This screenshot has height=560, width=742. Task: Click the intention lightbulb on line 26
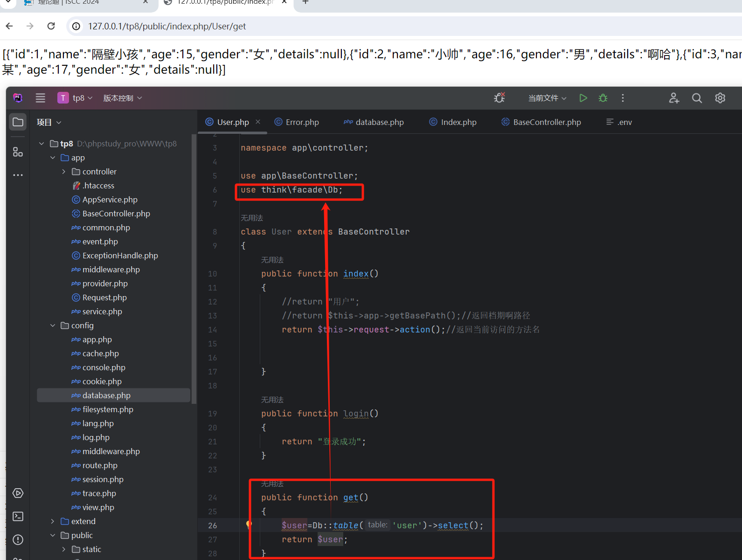point(249,525)
